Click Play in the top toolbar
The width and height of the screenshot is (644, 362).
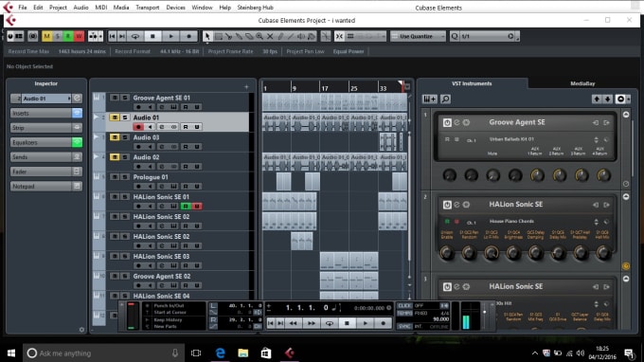coord(170,36)
